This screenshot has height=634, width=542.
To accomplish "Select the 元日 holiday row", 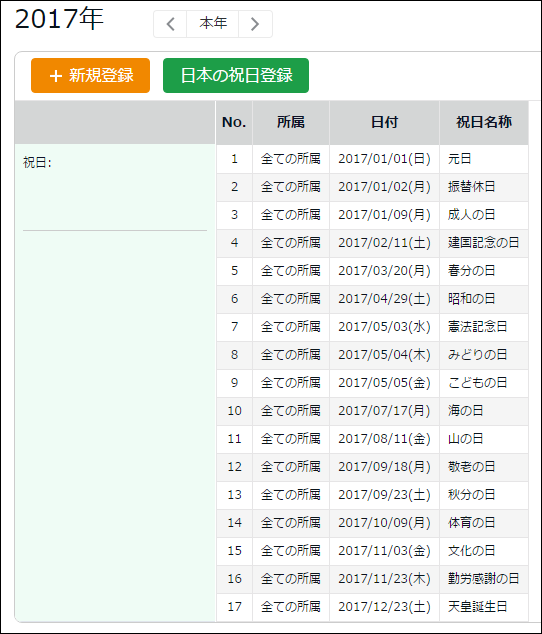I will [x=372, y=159].
